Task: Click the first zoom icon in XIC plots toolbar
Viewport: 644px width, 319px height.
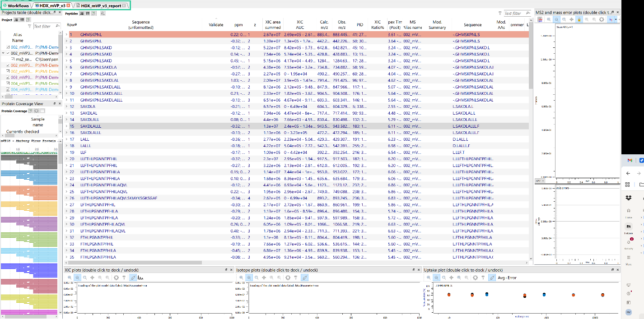Action: click(70, 277)
